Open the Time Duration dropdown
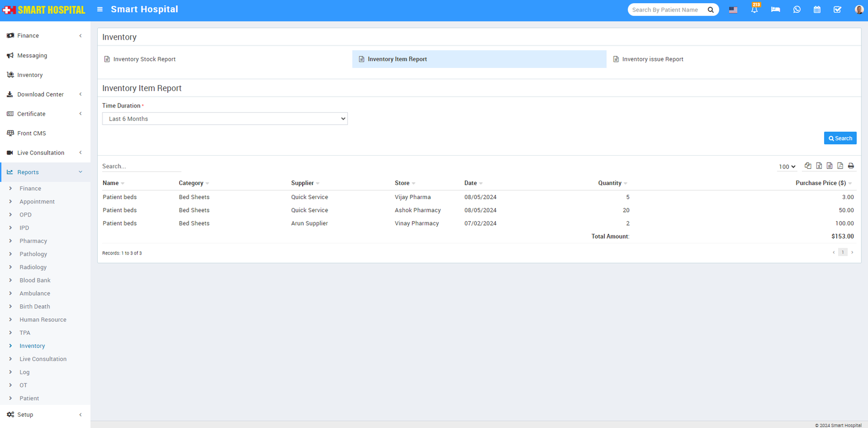This screenshot has height=428, width=868. coord(225,119)
